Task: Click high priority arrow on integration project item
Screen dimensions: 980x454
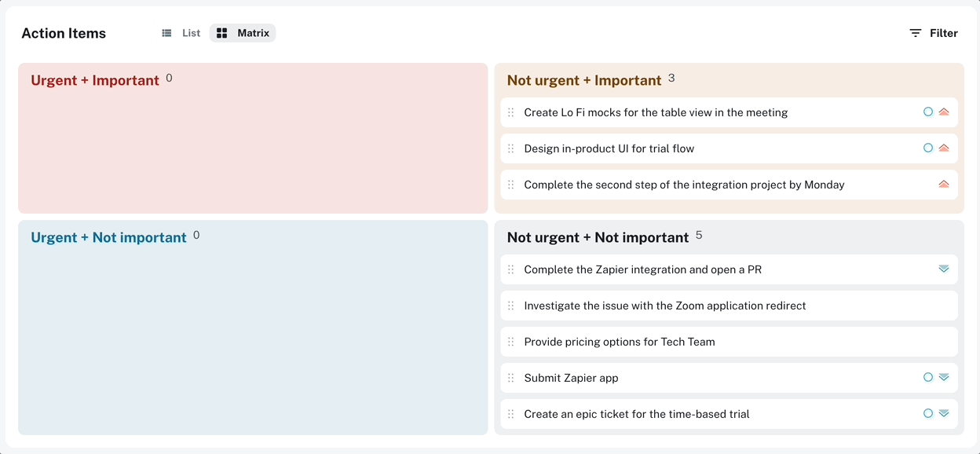Action: (x=944, y=184)
